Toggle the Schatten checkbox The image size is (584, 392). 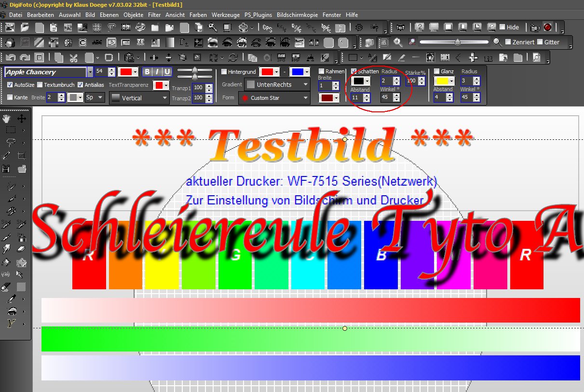tap(354, 71)
